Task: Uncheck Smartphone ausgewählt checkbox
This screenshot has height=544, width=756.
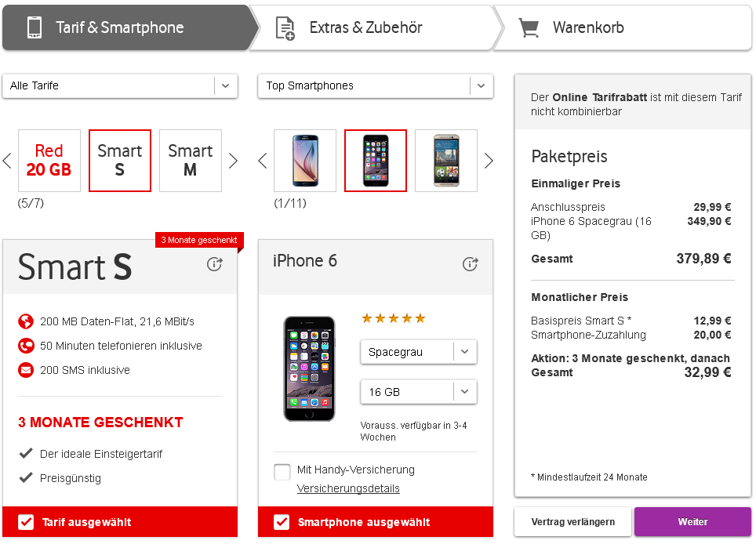Action: [x=282, y=522]
